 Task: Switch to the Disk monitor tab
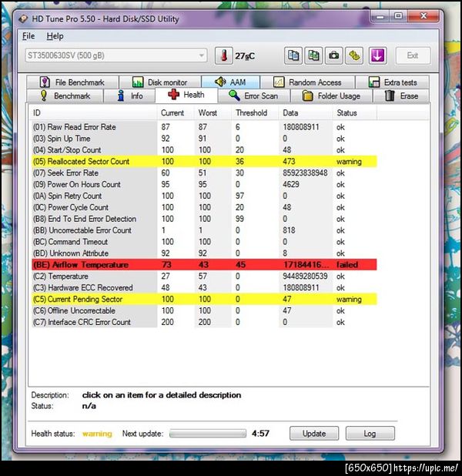pyautogui.click(x=160, y=82)
